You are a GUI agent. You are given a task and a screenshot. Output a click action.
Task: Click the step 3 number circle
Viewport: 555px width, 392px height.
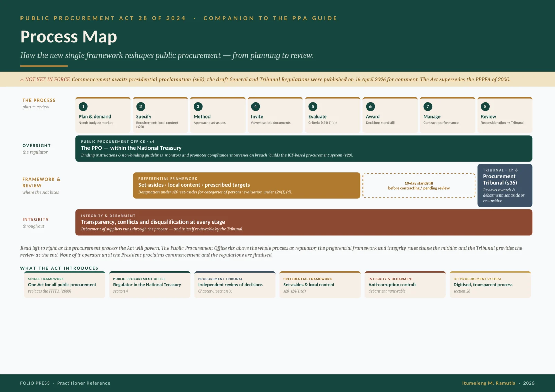click(198, 106)
